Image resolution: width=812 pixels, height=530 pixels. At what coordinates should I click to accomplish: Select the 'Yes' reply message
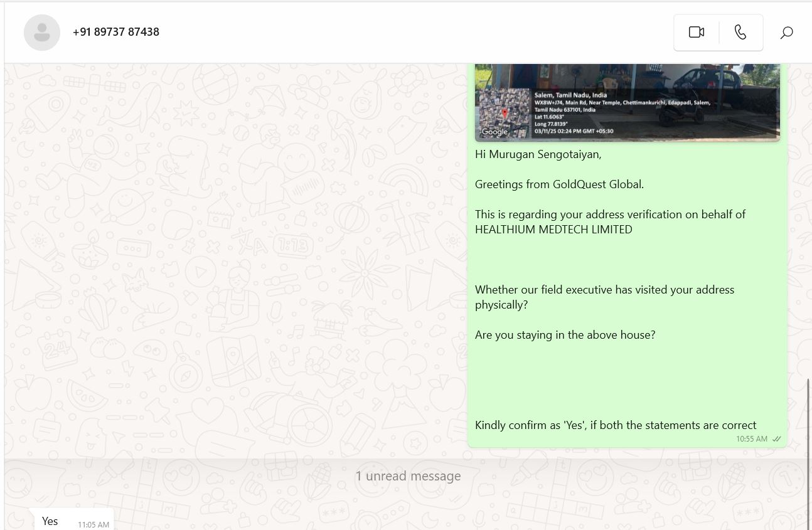click(50, 521)
